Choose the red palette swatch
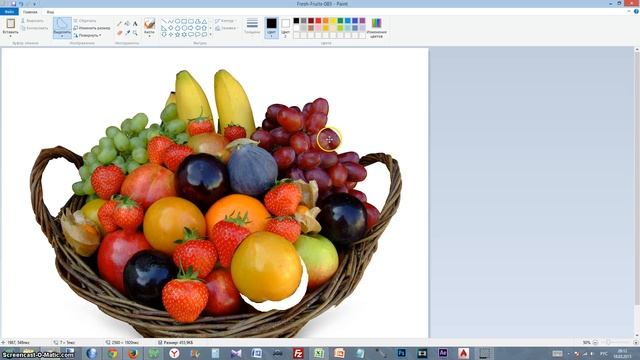This screenshot has width=640, height=360. (318, 21)
